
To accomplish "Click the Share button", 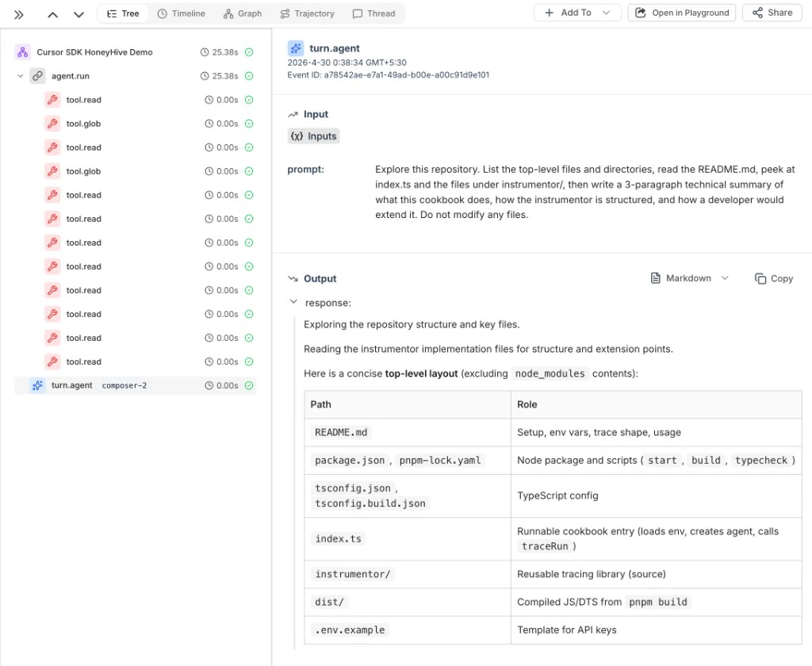I will tap(772, 13).
